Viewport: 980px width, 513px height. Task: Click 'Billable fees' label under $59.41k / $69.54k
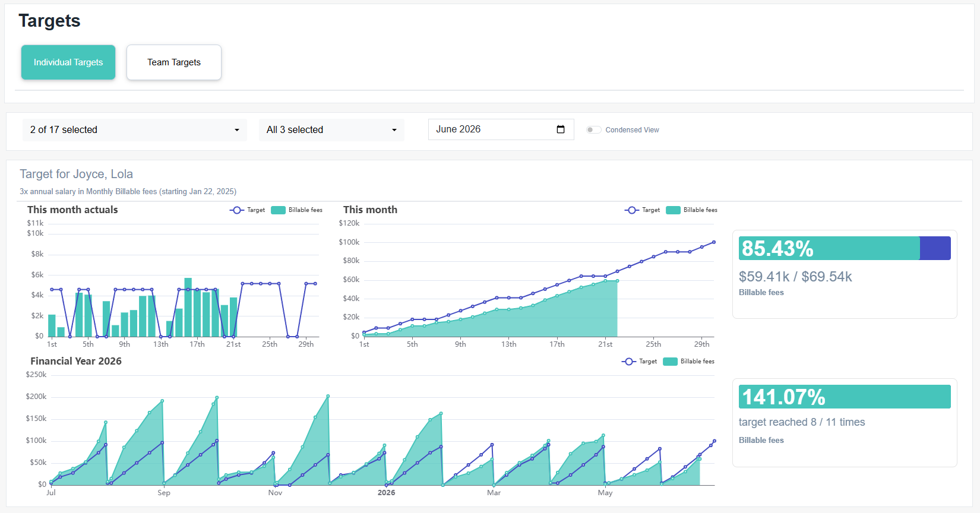click(x=761, y=293)
